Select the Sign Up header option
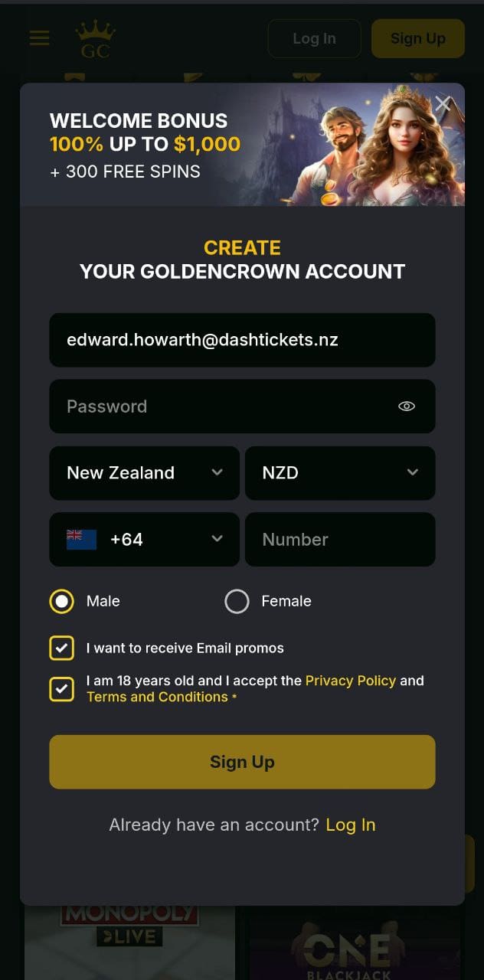 [x=418, y=38]
